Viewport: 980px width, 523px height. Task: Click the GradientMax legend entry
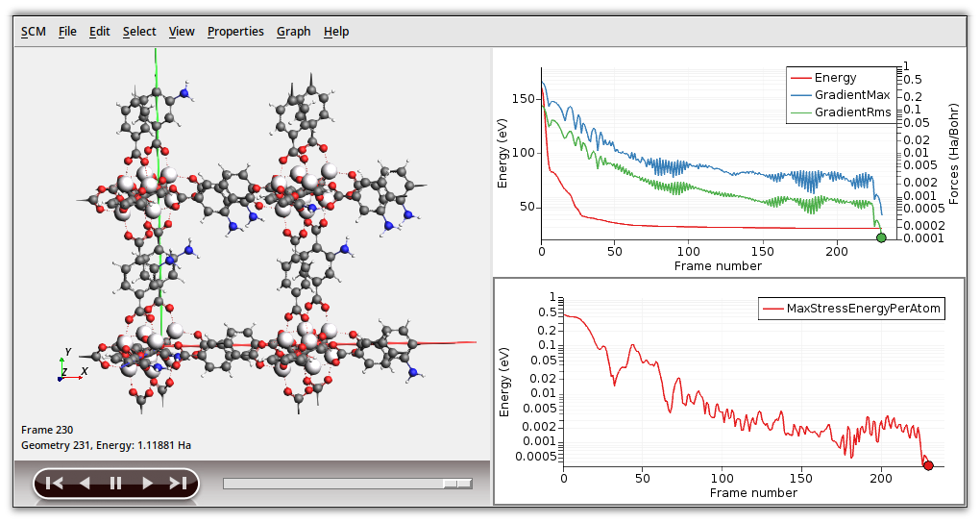click(x=841, y=95)
